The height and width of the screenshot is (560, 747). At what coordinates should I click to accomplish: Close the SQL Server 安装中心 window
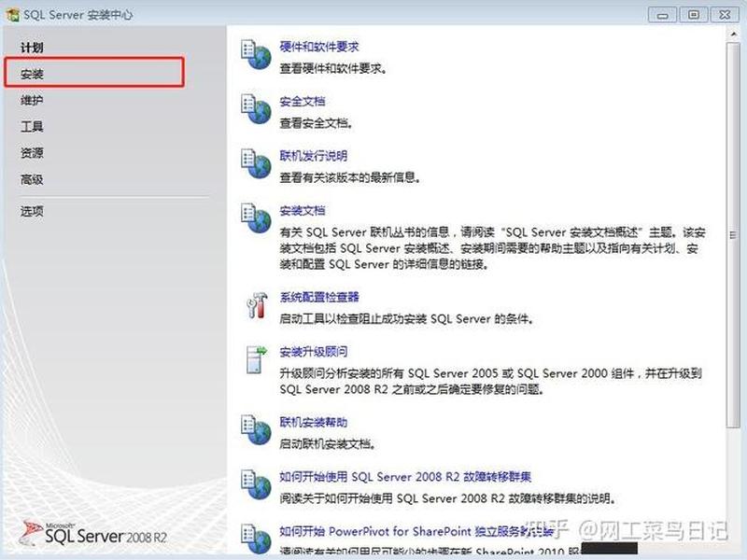tap(725, 15)
